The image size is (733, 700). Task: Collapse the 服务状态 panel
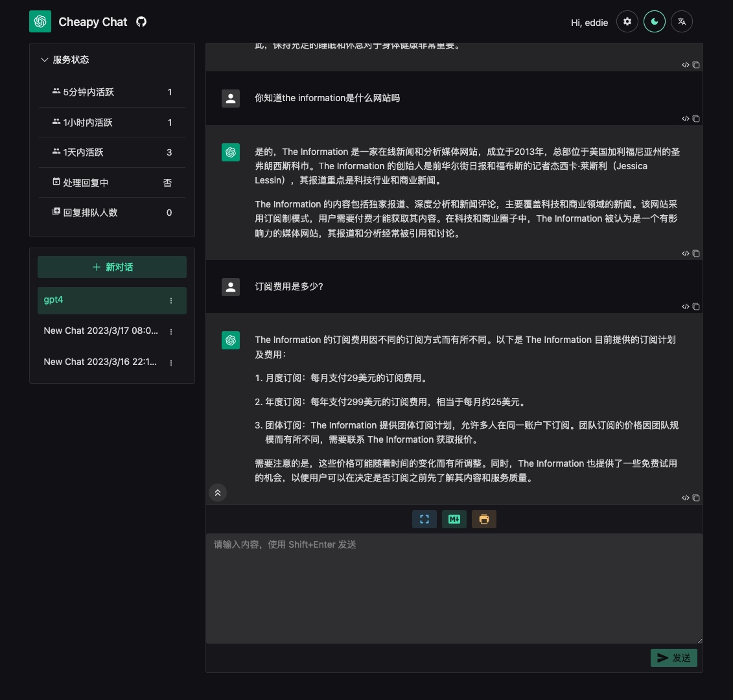65,60
